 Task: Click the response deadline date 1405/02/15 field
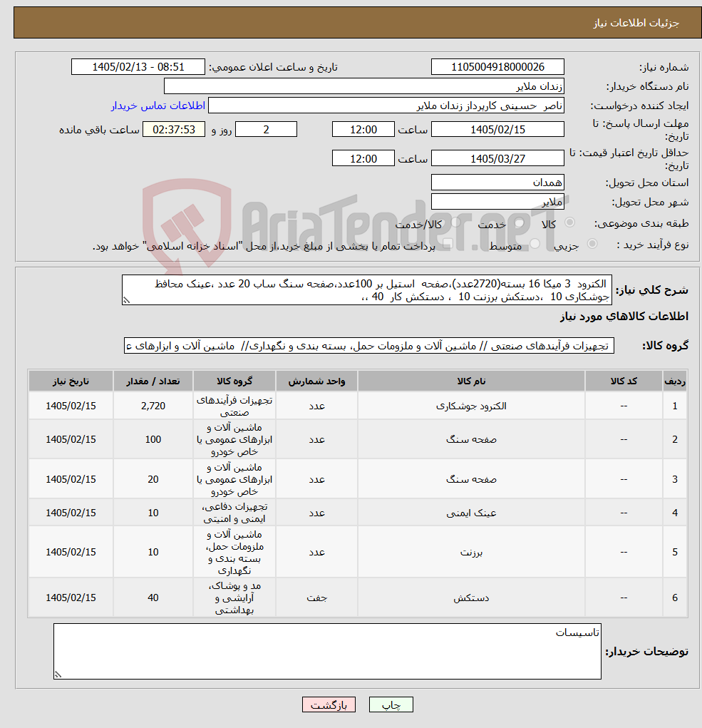[x=497, y=130]
